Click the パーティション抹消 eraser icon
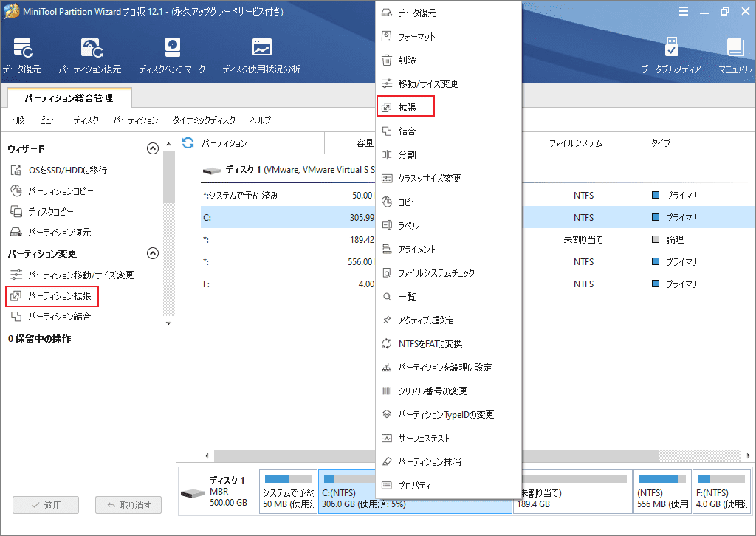The width and height of the screenshot is (756, 536). click(387, 461)
